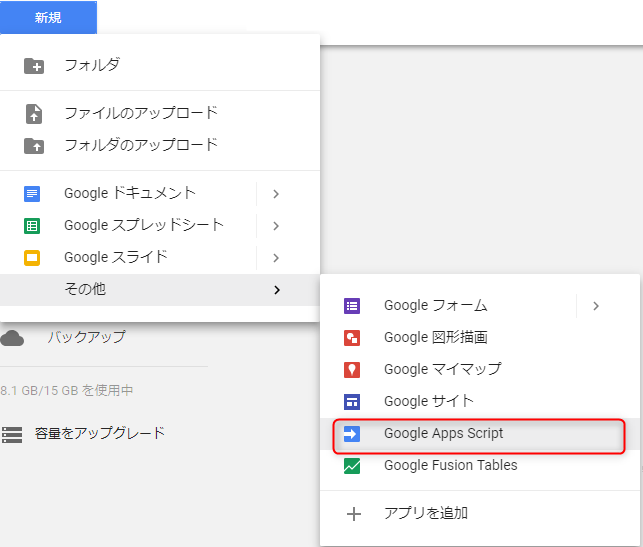Click the blue Google Docs icon
The image size is (643, 547).
point(32,194)
